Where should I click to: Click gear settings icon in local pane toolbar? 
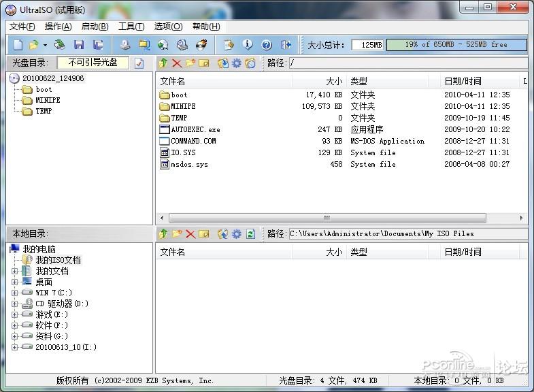(236, 233)
